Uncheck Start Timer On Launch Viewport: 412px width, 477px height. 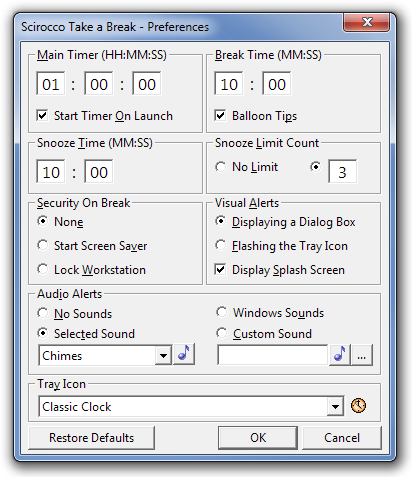tap(42, 116)
